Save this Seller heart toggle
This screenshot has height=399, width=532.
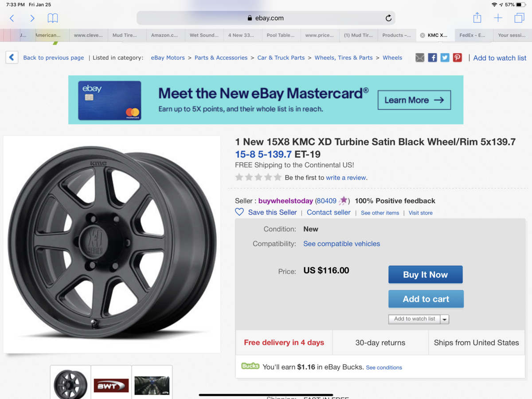click(239, 212)
